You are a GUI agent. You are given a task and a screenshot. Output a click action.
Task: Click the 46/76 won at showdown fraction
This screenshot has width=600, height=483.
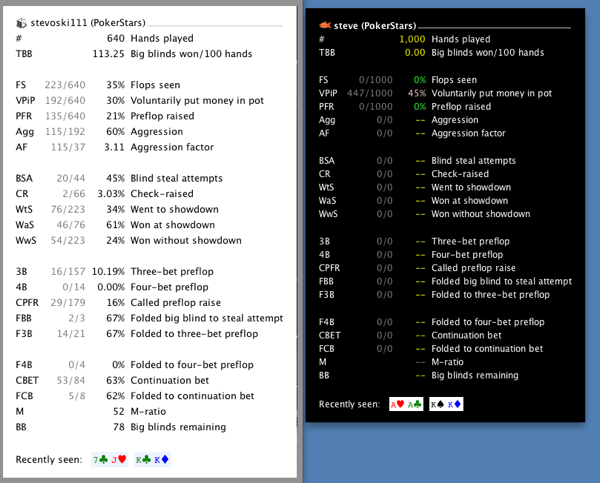(x=71, y=225)
